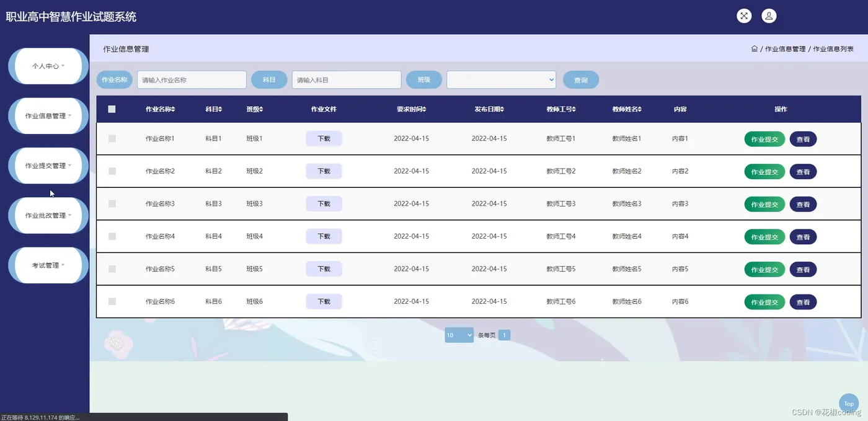
Task: Expand the 作业信息管理 sidebar menu
Action: pyautogui.click(x=48, y=116)
